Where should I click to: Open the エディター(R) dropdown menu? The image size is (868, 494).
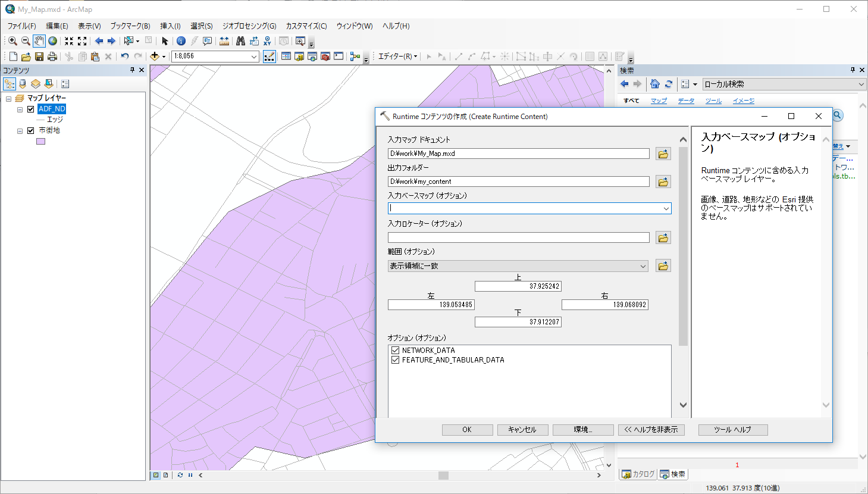pos(397,57)
